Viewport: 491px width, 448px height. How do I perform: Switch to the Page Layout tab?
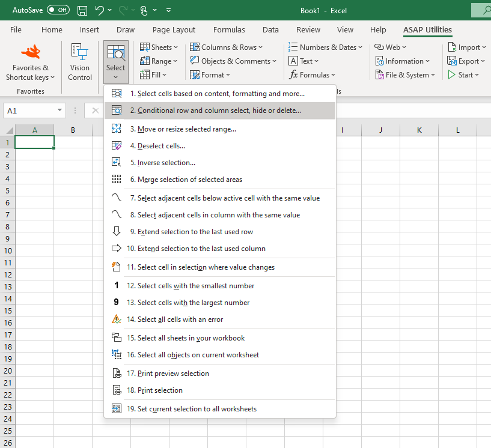point(174,29)
